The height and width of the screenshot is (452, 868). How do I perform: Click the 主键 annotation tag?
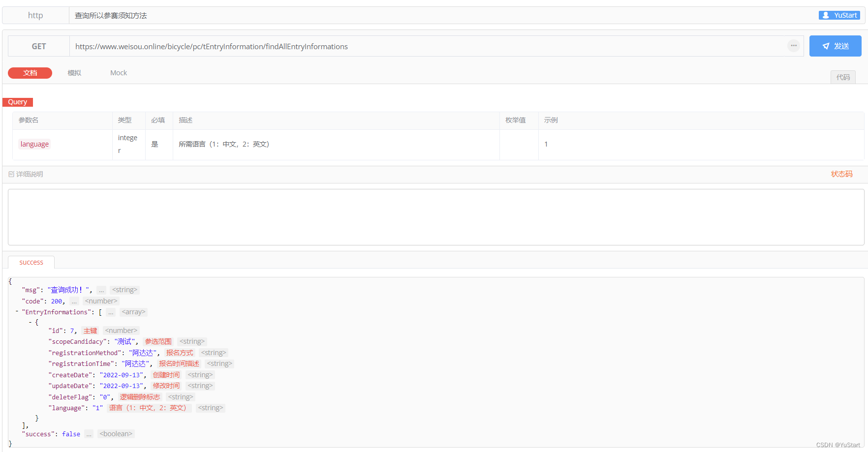point(91,331)
